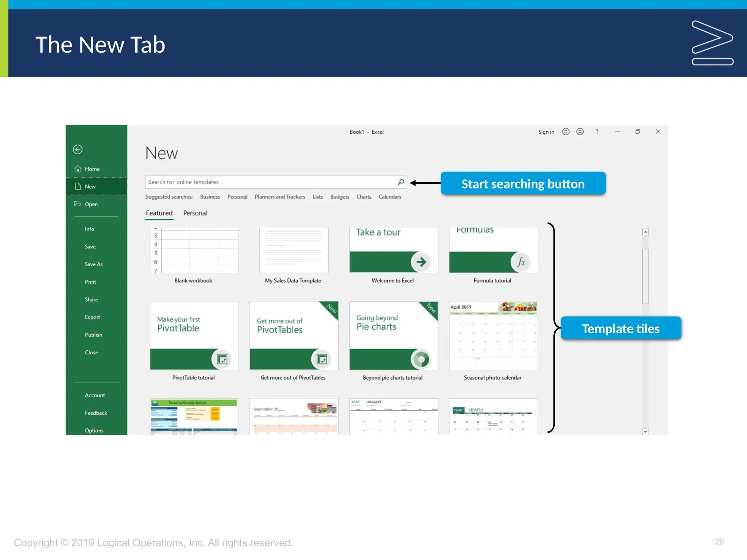This screenshot has height=560, width=747.
Task: Click the scroll up arrow of template list
Action: [645, 232]
